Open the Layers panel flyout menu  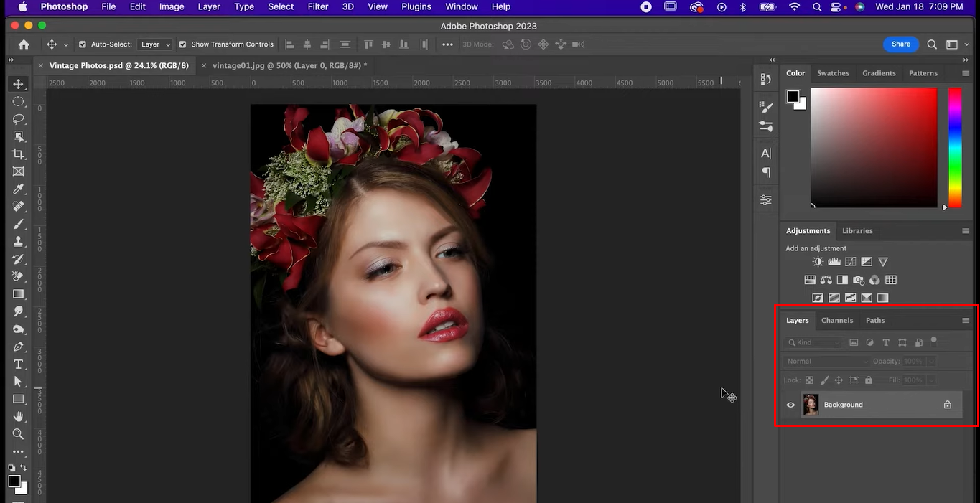point(966,320)
